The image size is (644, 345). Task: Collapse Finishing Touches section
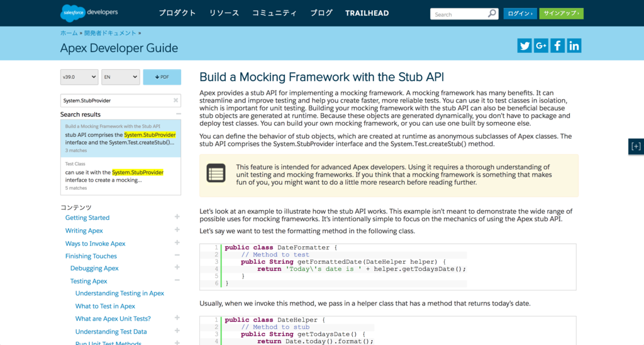click(x=177, y=255)
